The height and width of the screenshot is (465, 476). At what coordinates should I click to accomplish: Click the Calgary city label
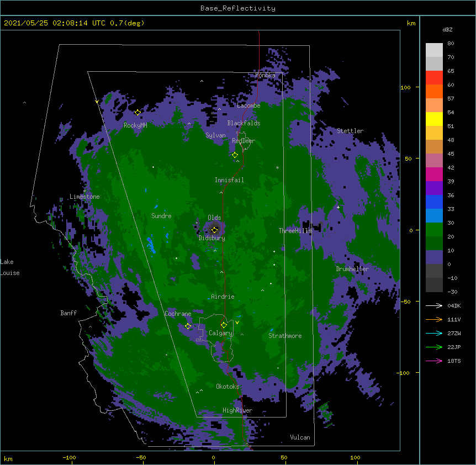220,333
